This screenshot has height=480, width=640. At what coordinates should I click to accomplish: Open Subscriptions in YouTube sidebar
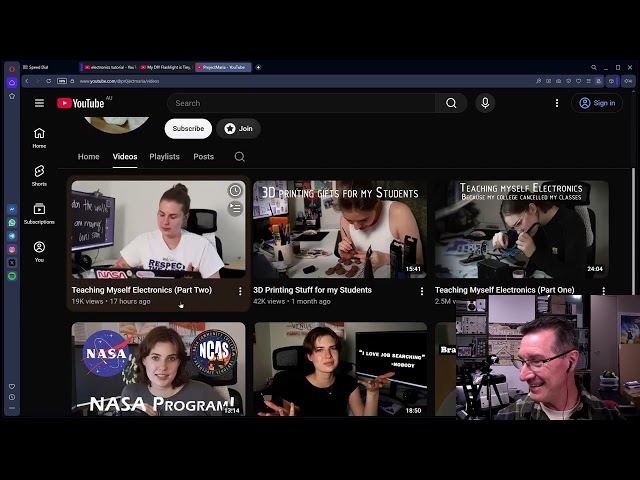point(39,213)
